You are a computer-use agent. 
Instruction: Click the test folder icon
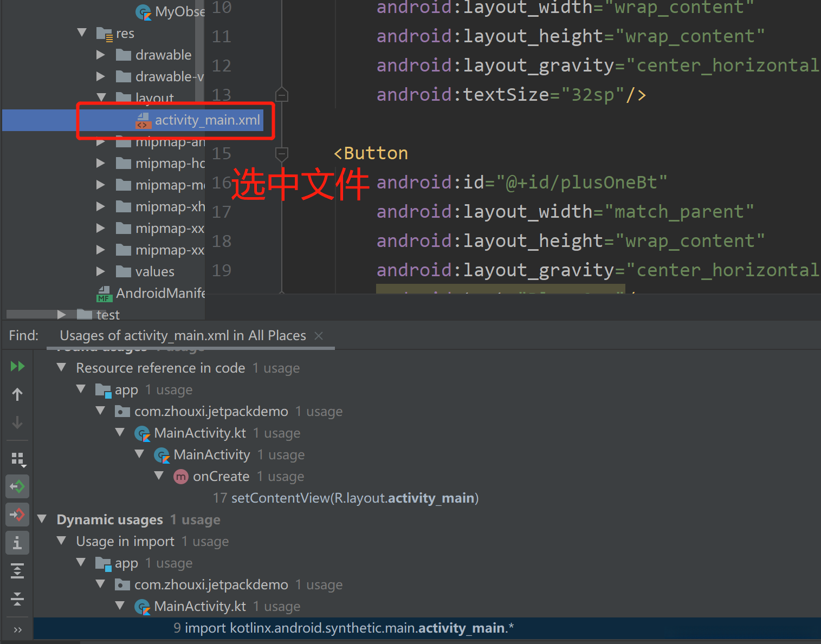pyautogui.click(x=85, y=314)
